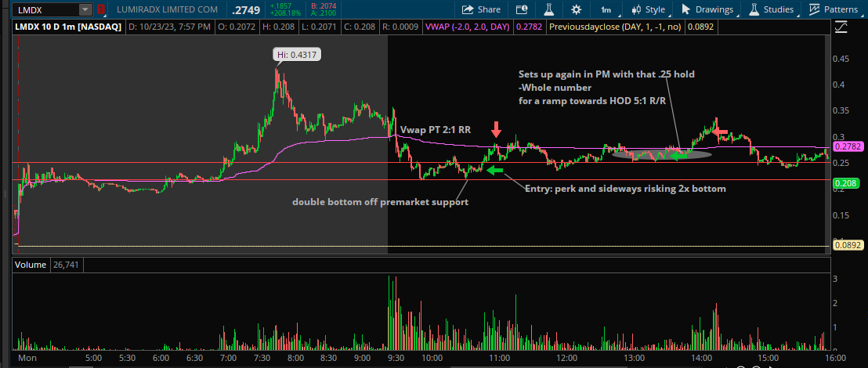
Task: Open the 1m time frame selector
Action: coord(606,9)
